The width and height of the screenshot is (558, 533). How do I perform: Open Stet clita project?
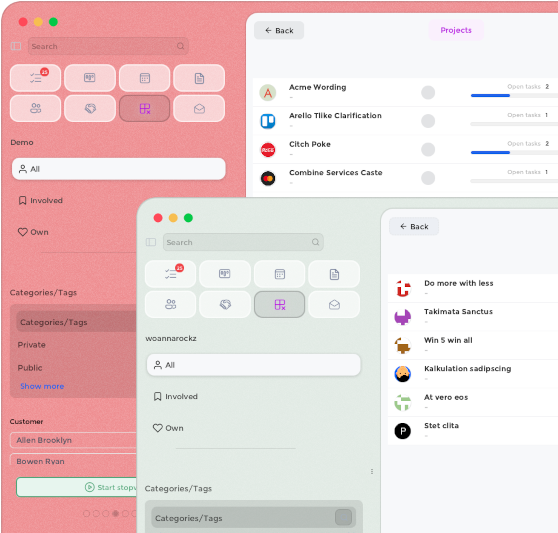pos(441,426)
